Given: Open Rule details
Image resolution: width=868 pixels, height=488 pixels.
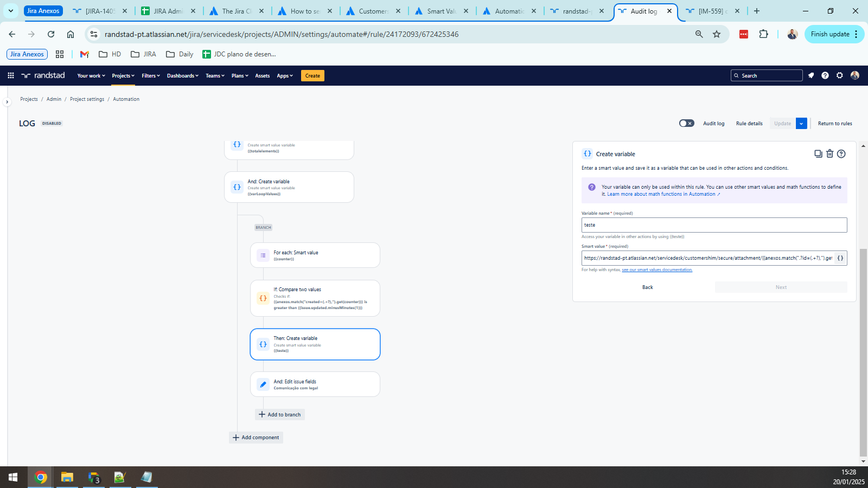Looking at the screenshot, I should (x=749, y=124).
